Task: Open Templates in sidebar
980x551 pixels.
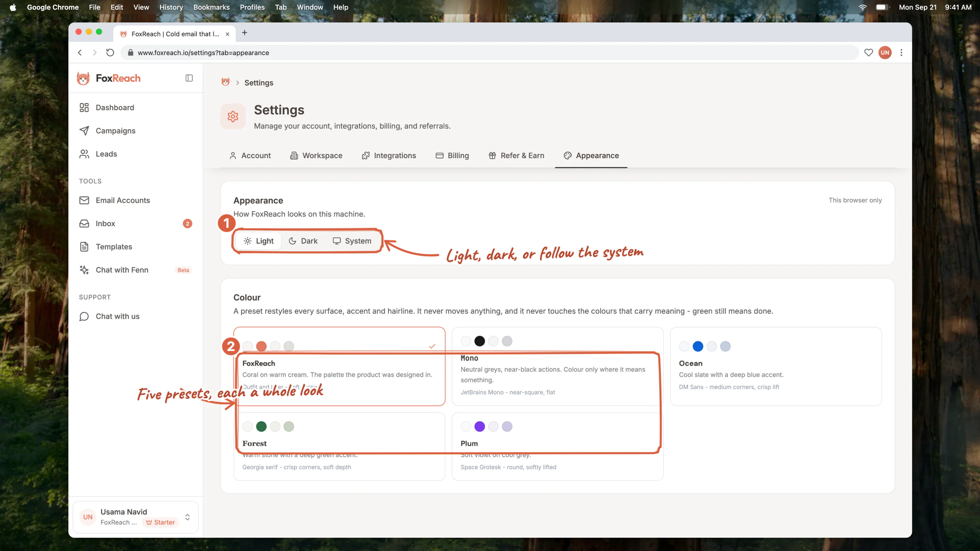Action: (135, 247)
